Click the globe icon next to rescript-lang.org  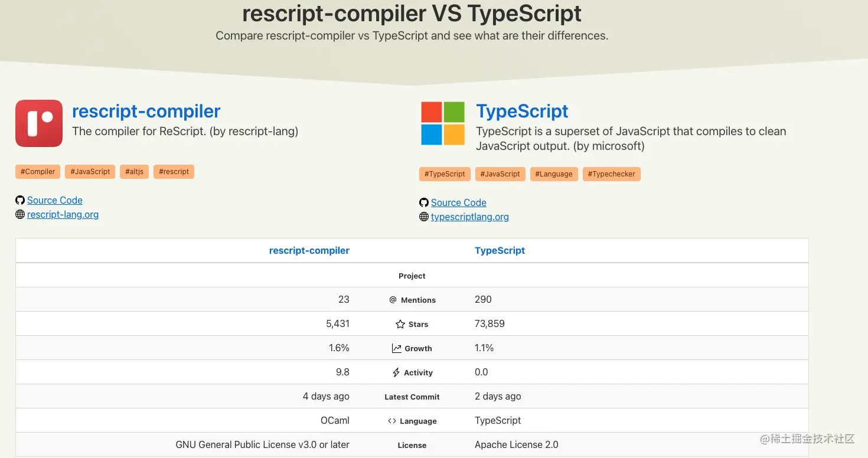(x=19, y=214)
